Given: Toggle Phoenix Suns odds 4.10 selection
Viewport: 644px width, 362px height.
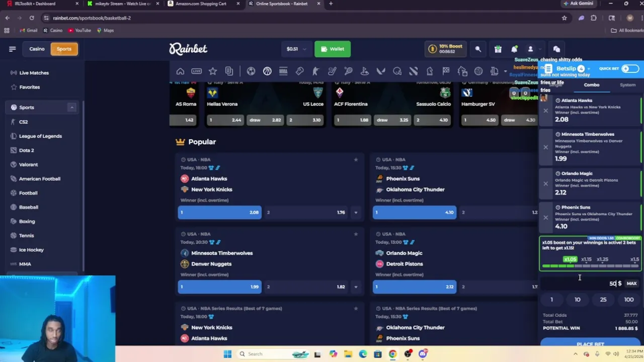Looking at the screenshot, I should coord(415,212).
